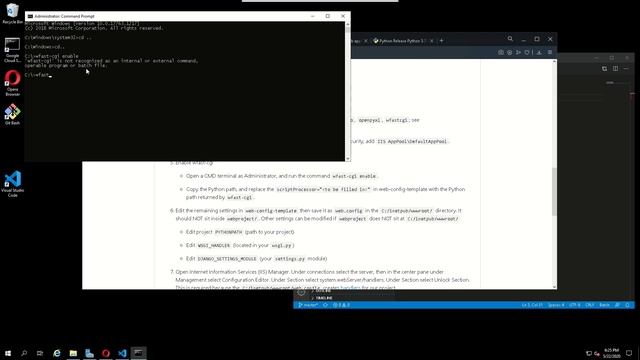Screen dimensions: 640x360
Task: Click the VS Code master branch indicator
Action: pos(308,305)
